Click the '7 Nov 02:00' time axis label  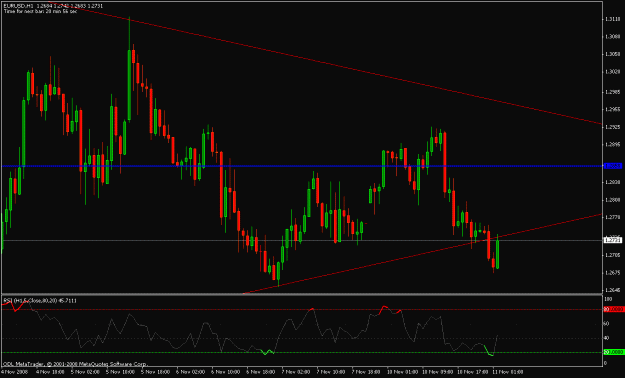295,372
